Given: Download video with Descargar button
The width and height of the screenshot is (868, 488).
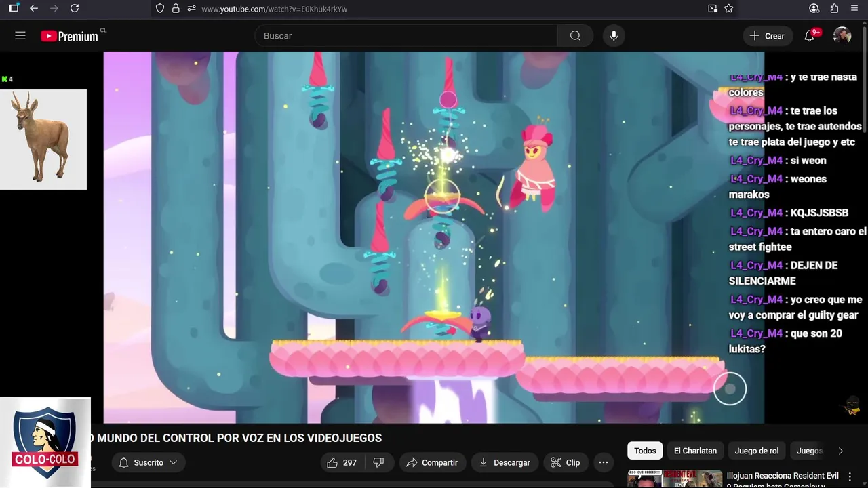Looking at the screenshot, I should pos(505,462).
